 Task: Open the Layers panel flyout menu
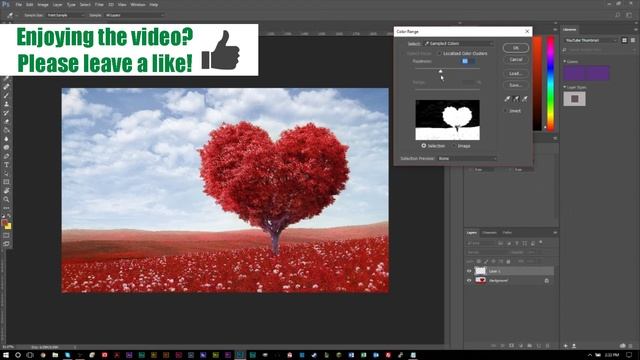point(555,233)
